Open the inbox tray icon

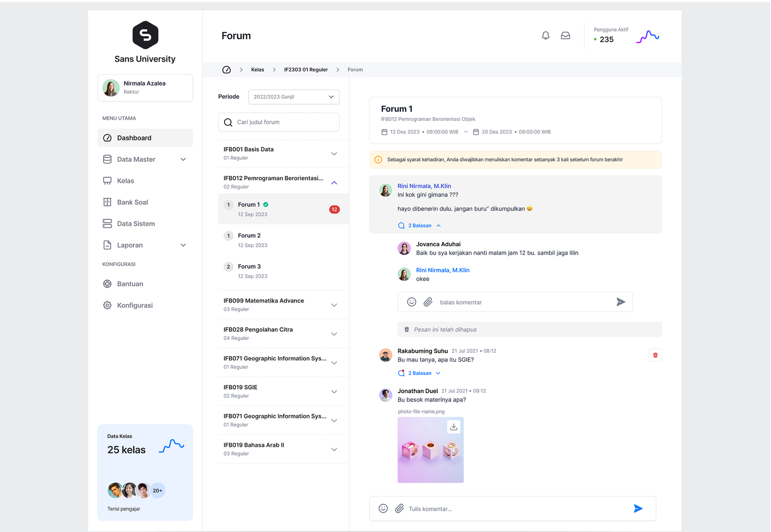[x=565, y=36]
